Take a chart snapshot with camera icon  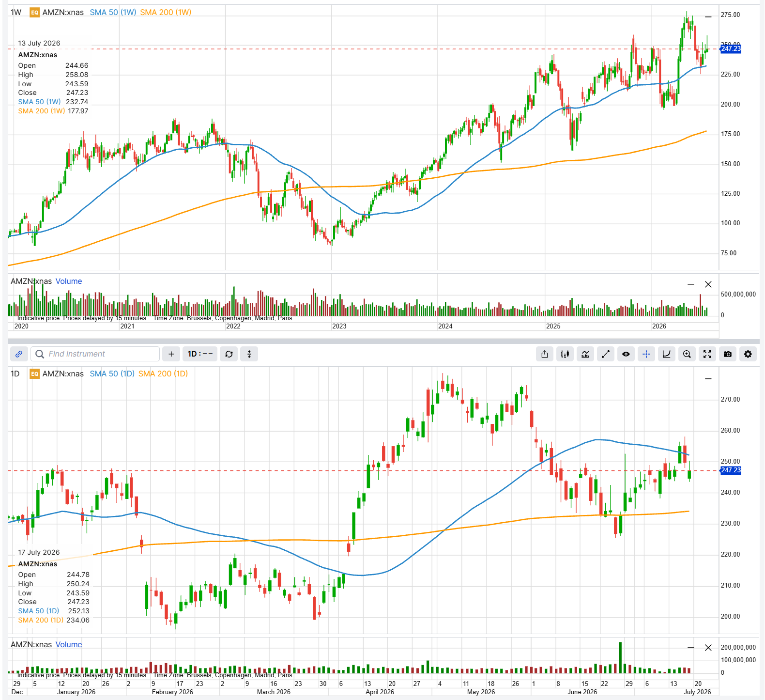[728, 354]
